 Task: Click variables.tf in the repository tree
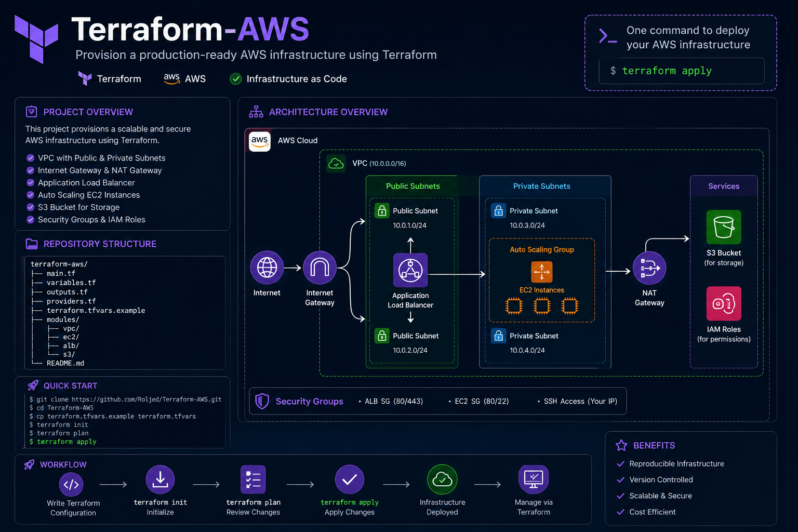pos(71,283)
